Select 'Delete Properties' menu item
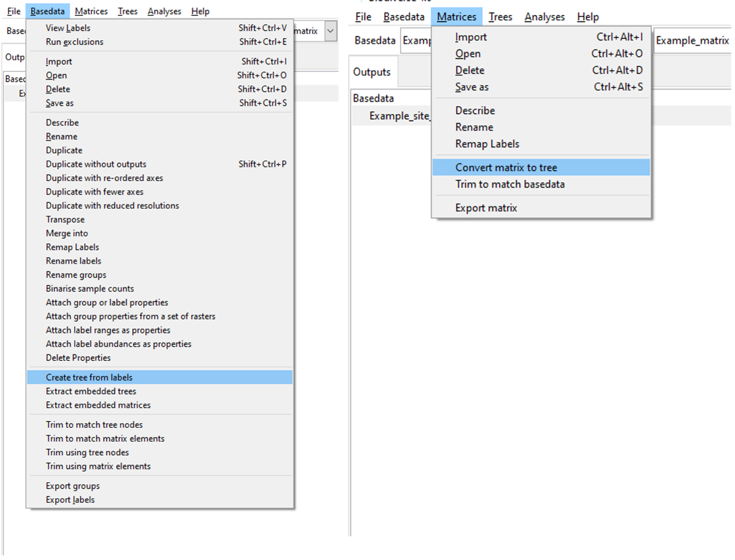 (78, 358)
